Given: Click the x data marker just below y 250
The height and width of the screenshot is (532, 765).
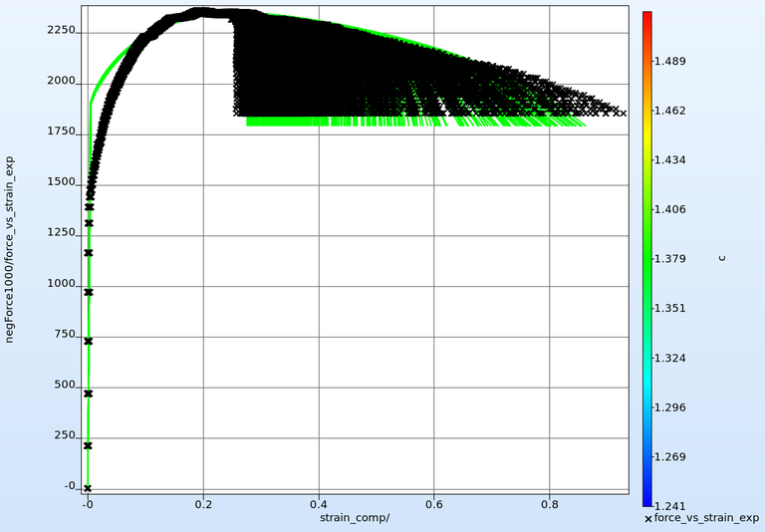Looking at the screenshot, I should tap(89, 445).
